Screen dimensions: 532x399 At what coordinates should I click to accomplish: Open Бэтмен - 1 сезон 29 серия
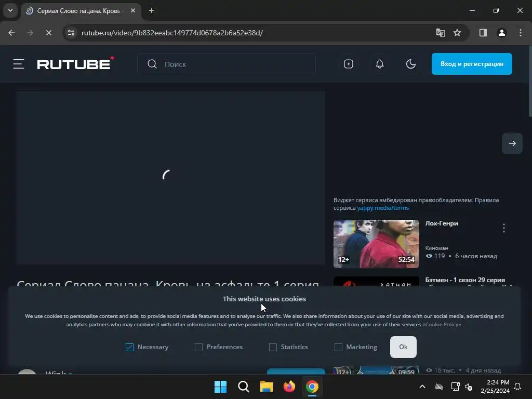(x=465, y=280)
